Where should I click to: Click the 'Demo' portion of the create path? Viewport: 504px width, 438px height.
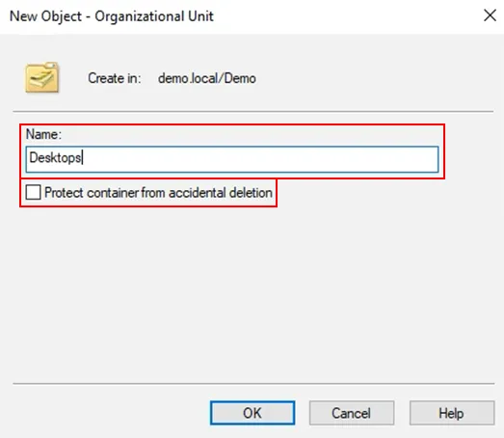240,78
